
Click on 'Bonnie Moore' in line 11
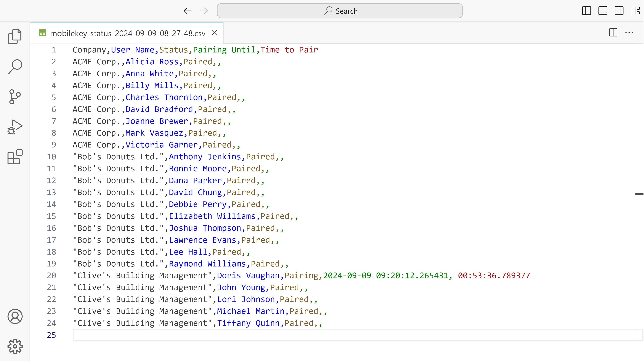click(x=198, y=169)
